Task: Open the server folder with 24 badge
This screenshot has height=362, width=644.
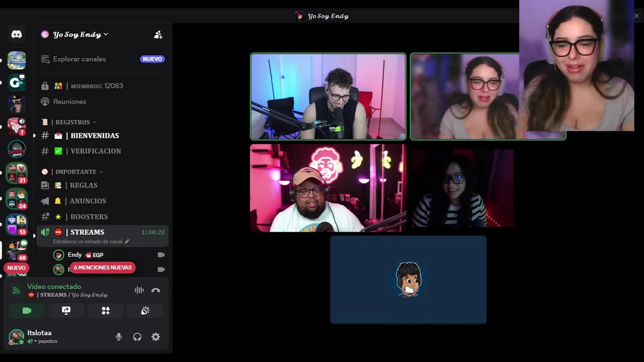Action: point(17,200)
